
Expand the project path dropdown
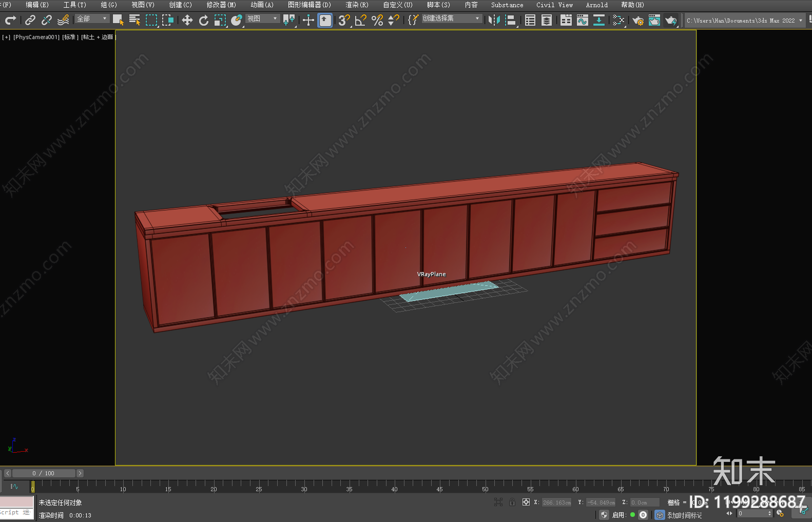800,21
